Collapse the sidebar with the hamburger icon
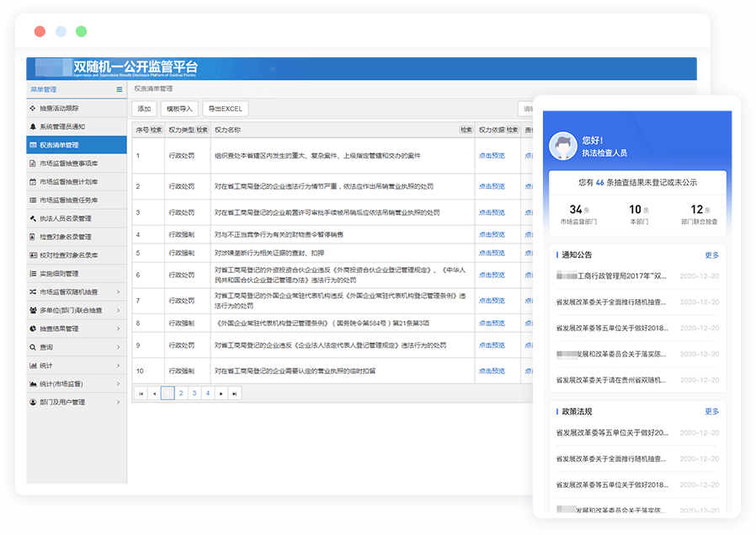 pos(120,89)
